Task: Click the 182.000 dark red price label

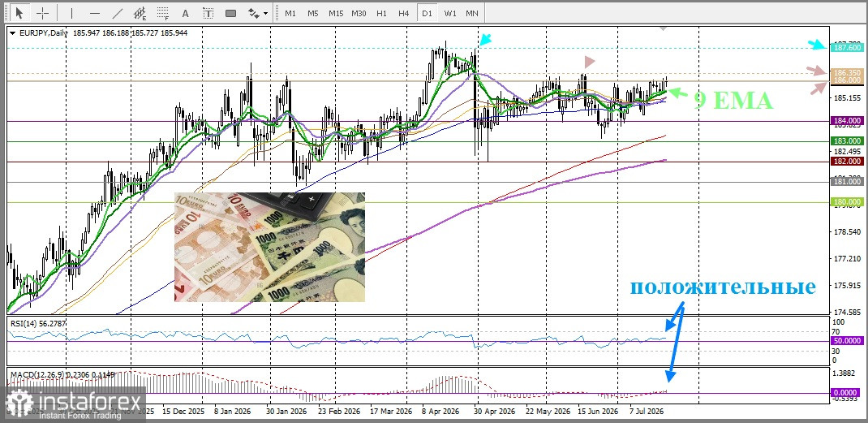Action: tap(847, 162)
